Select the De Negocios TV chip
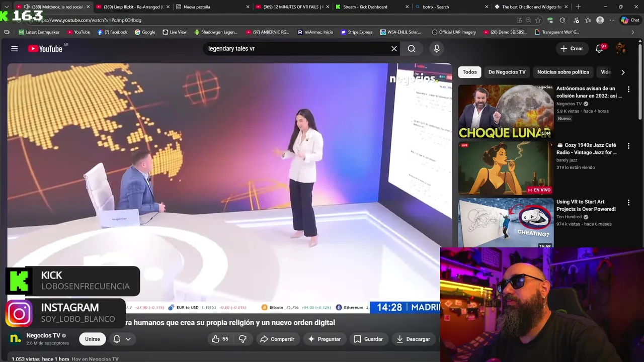 pyautogui.click(x=507, y=72)
